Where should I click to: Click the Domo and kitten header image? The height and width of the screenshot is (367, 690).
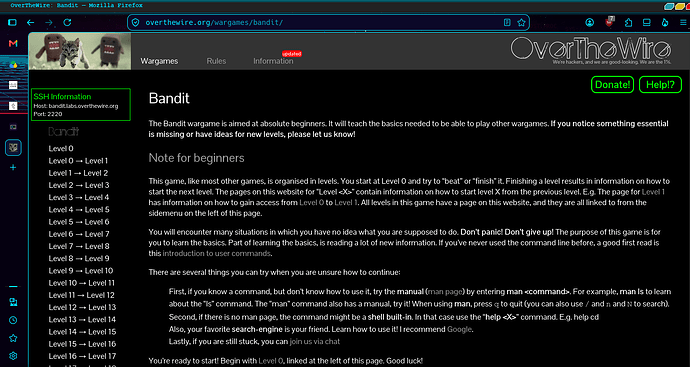[x=80, y=51]
